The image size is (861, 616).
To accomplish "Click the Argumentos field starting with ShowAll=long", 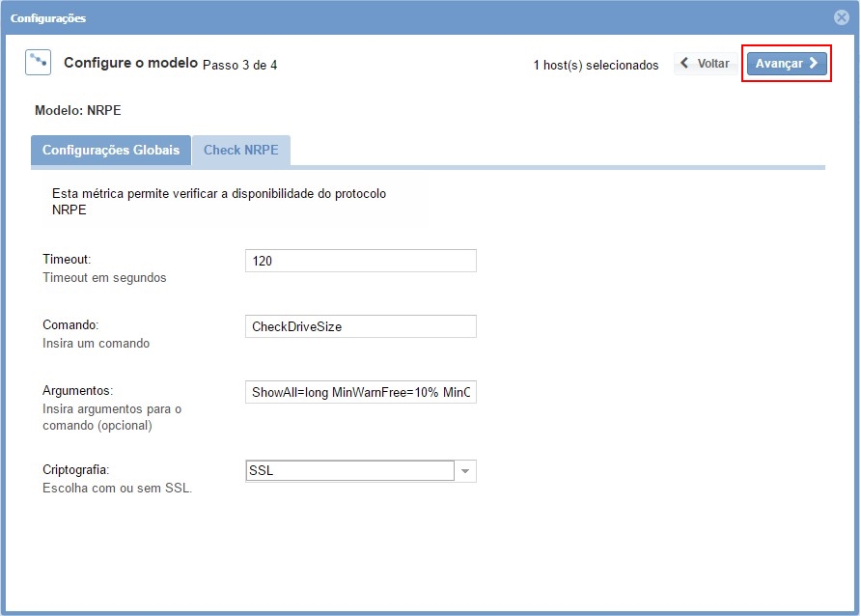I will [x=360, y=392].
